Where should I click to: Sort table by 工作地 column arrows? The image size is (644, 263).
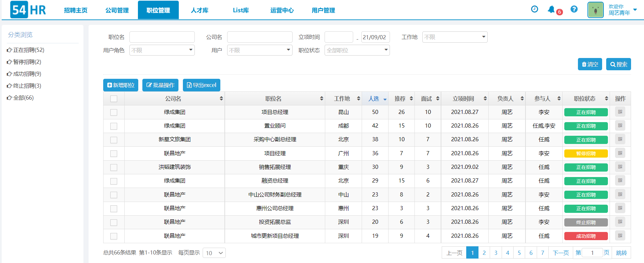(x=358, y=99)
